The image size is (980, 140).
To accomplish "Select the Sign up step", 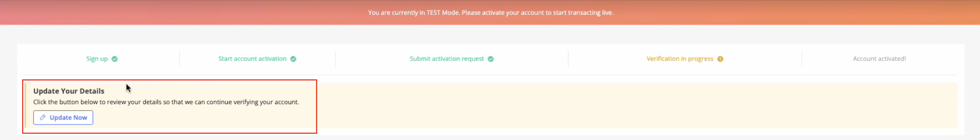I will click(x=97, y=59).
